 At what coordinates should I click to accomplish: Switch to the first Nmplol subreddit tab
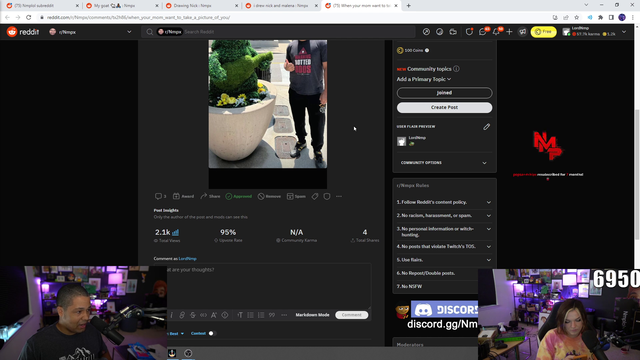pyautogui.click(x=42, y=6)
